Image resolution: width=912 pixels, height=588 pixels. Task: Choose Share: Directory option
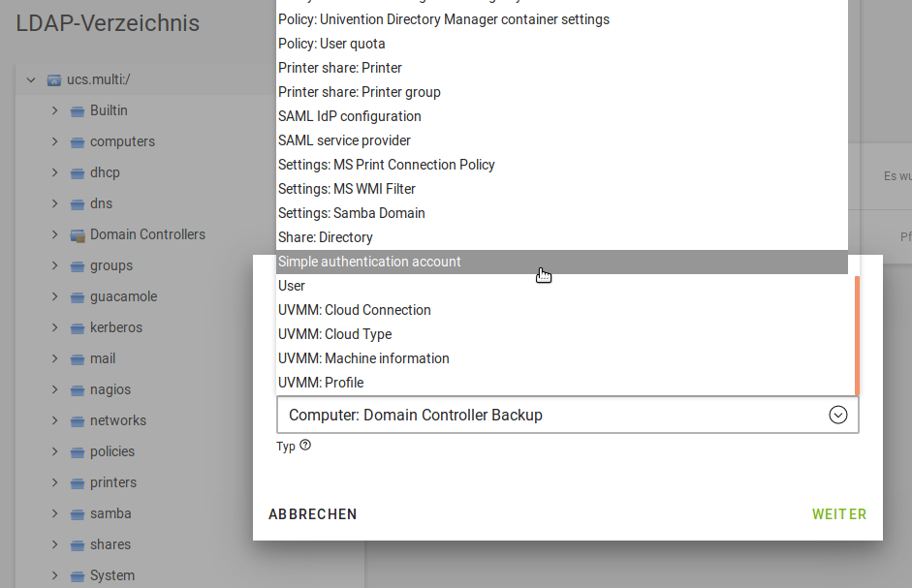(x=562, y=237)
